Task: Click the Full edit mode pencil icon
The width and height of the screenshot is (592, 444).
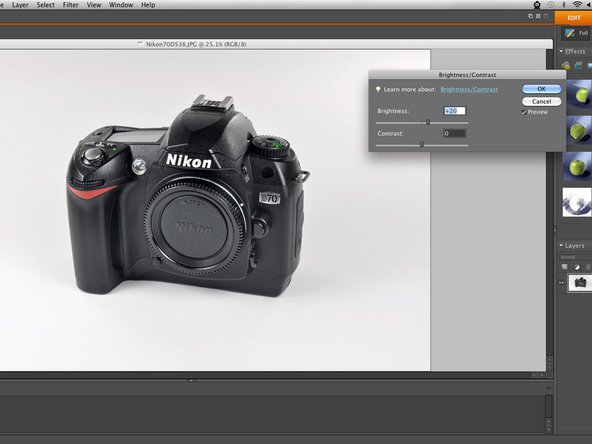Action: [x=569, y=33]
